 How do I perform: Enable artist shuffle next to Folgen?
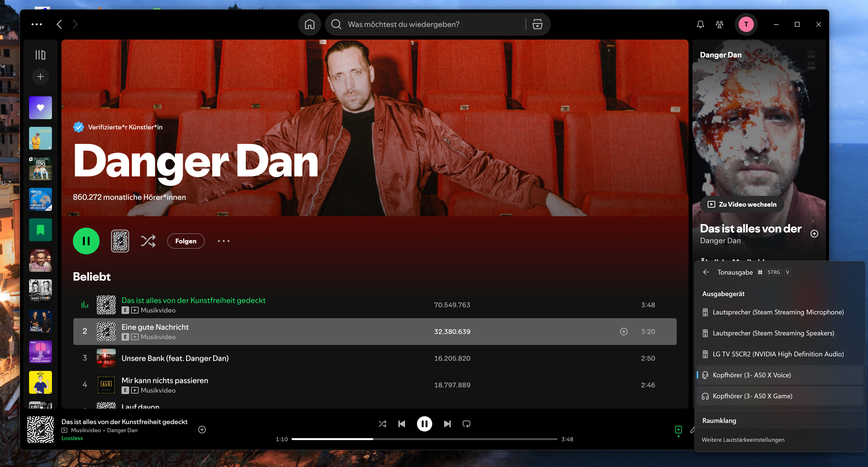[x=148, y=241]
